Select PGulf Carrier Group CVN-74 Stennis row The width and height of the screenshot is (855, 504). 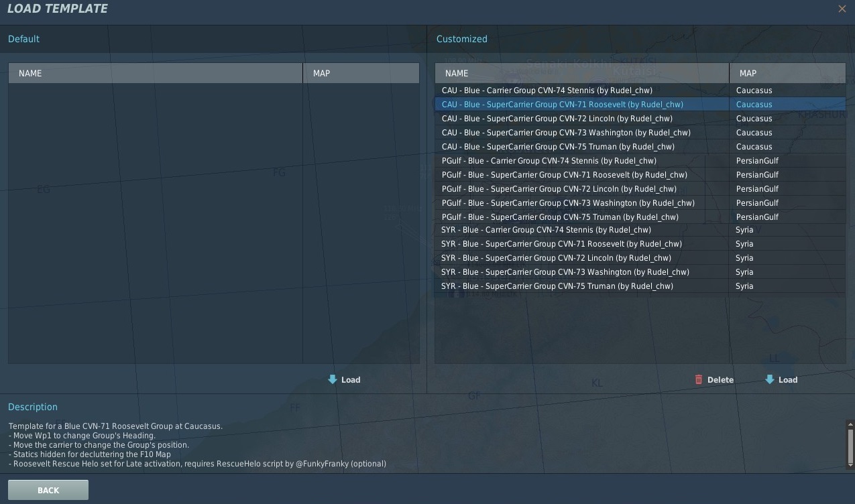pos(549,161)
